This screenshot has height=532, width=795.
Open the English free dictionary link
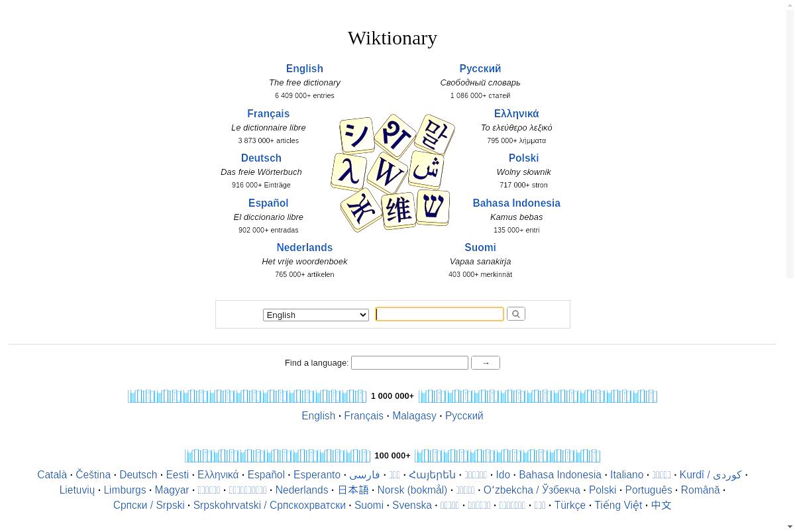[304, 69]
